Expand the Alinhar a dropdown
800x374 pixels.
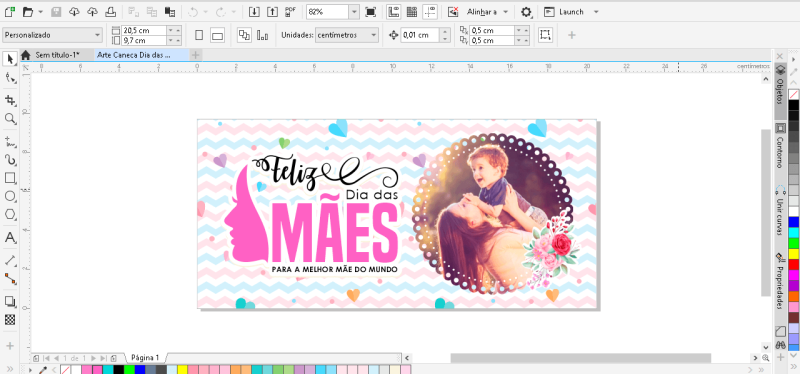[505, 12]
